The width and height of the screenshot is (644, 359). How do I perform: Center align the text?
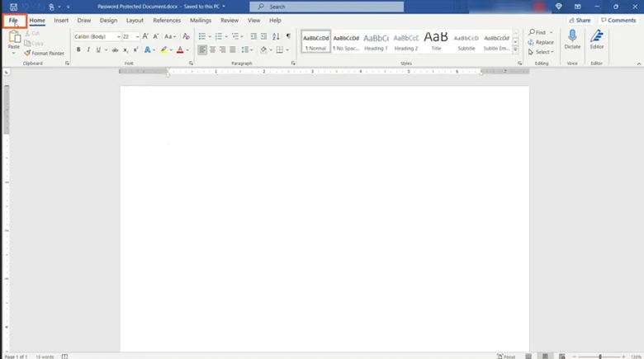pyautogui.click(x=212, y=50)
